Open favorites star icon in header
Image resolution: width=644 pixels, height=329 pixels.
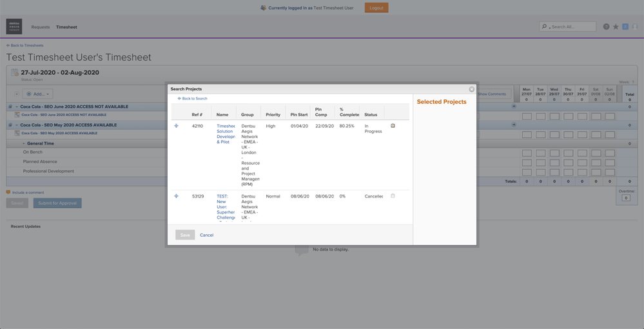pos(616,26)
